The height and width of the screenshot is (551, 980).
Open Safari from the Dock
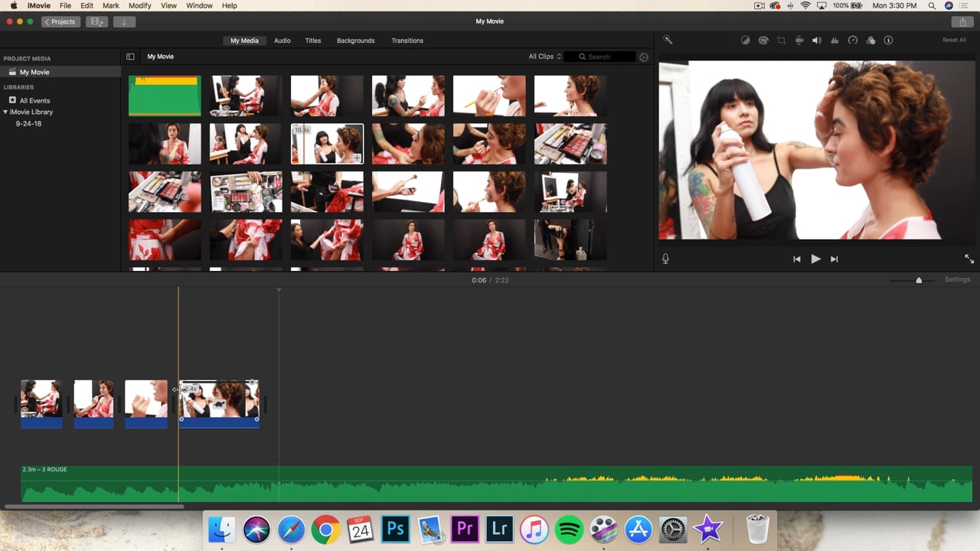[x=291, y=529]
